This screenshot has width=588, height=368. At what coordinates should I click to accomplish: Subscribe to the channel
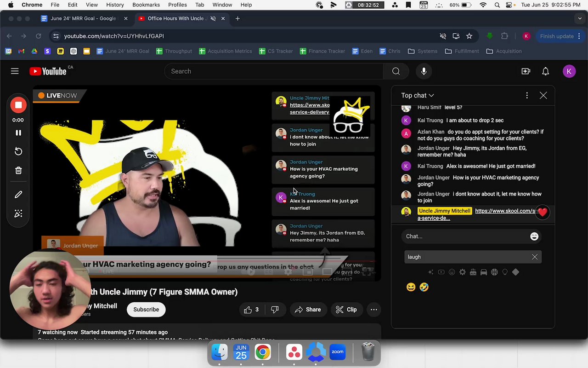point(146,310)
